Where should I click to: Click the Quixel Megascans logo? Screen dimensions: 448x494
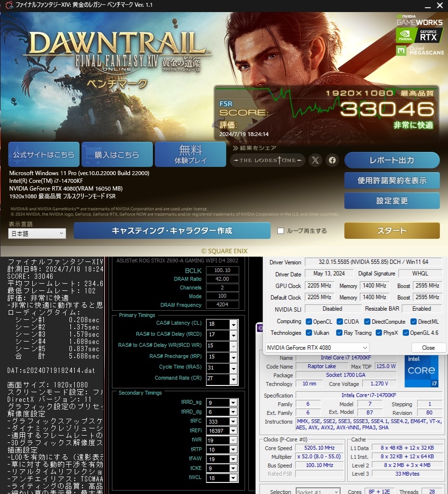(x=420, y=50)
